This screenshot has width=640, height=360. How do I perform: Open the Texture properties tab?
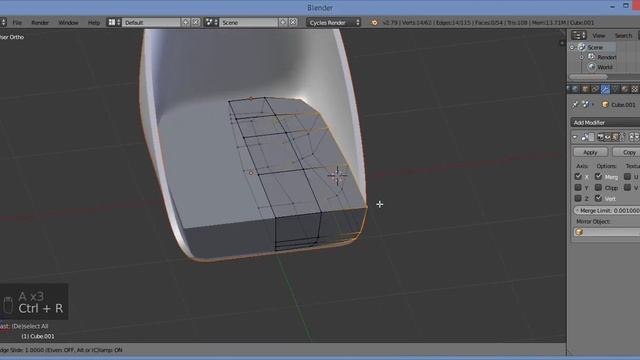pos(635,89)
